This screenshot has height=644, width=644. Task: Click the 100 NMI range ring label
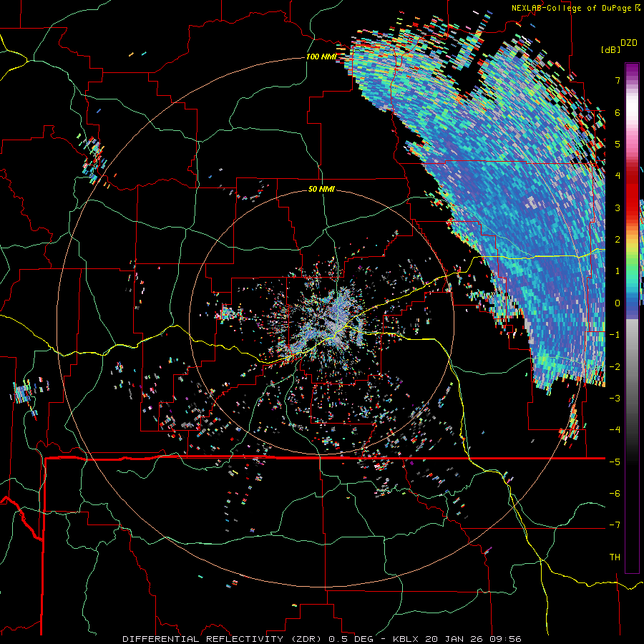pos(321,57)
